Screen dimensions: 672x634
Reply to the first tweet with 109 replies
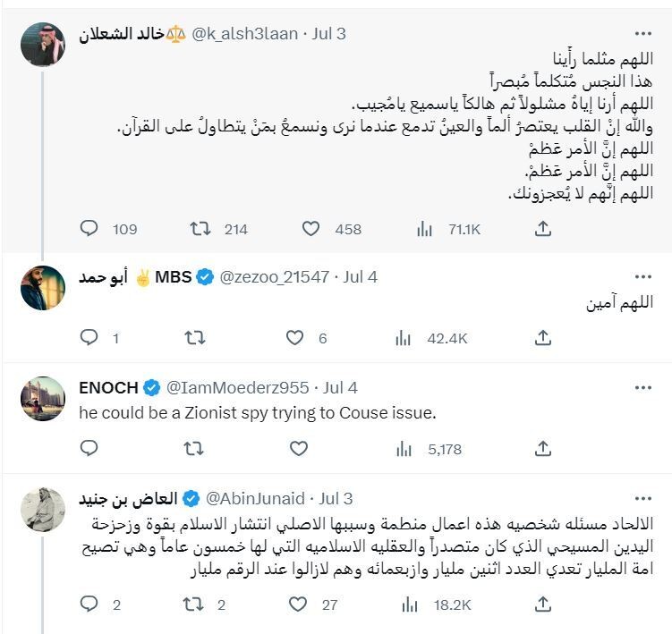pos(89,229)
